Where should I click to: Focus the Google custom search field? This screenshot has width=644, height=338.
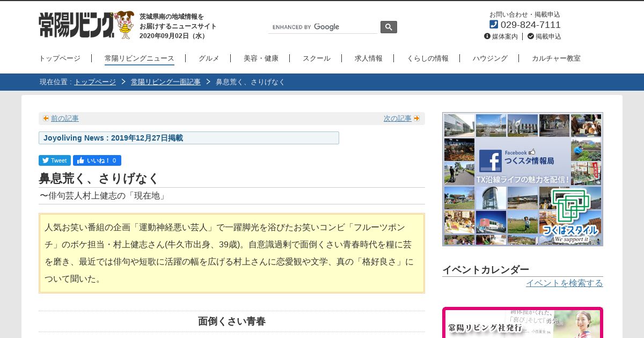(323, 27)
